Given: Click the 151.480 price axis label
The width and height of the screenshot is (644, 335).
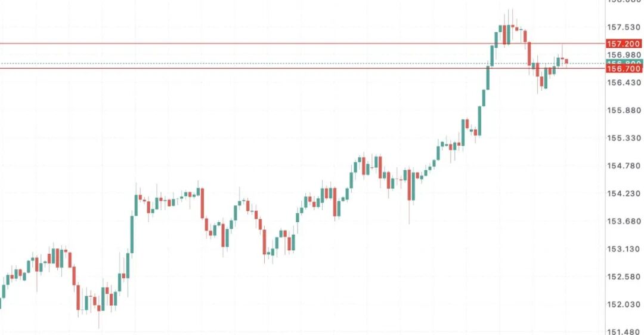Looking at the screenshot, I should pos(624,331).
